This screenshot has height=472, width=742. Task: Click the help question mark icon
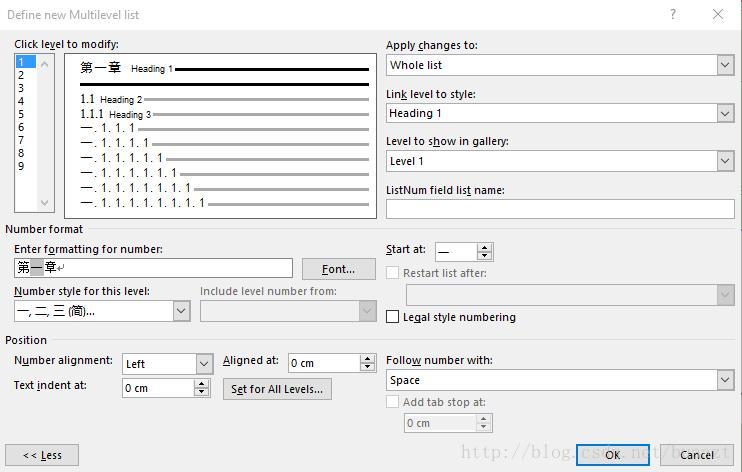click(x=673, y=14)
